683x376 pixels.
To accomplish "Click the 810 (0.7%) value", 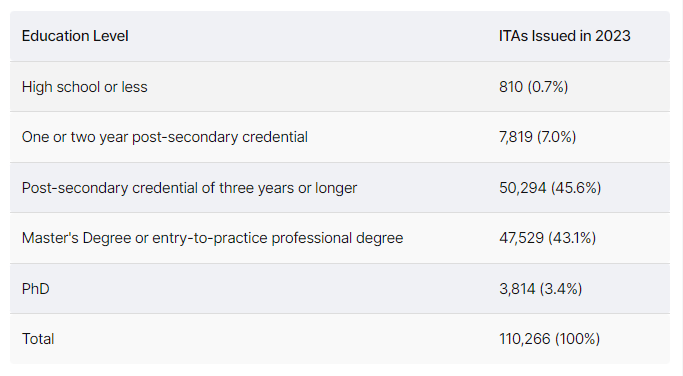I will click(x=534, y=87).
